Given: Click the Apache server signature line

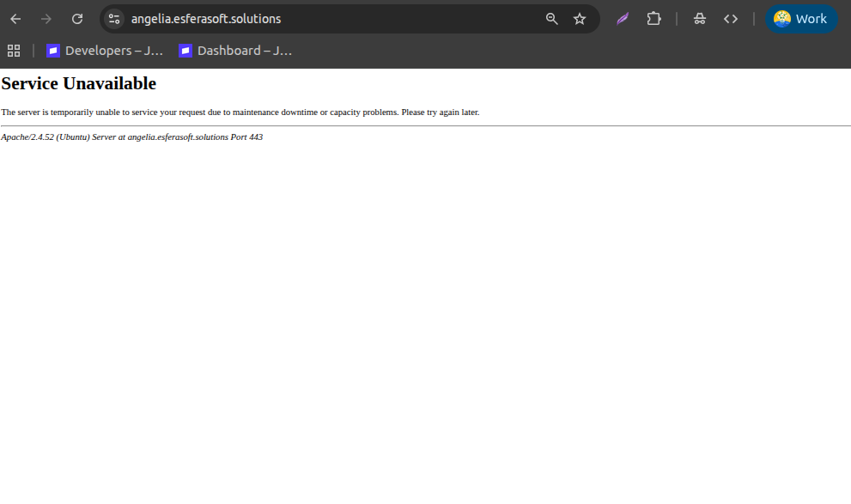Looking at the screenshot, I should tap(132, 137).
